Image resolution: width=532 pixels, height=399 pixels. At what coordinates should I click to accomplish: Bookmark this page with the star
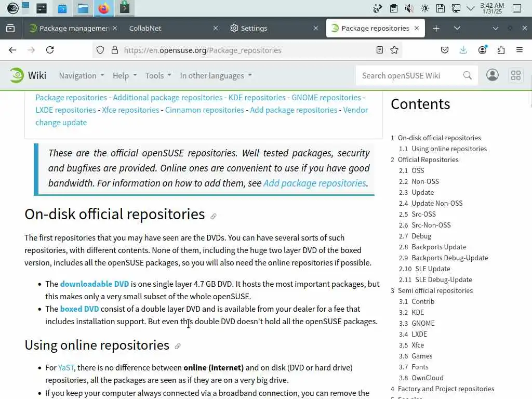(x=394, y=50)
